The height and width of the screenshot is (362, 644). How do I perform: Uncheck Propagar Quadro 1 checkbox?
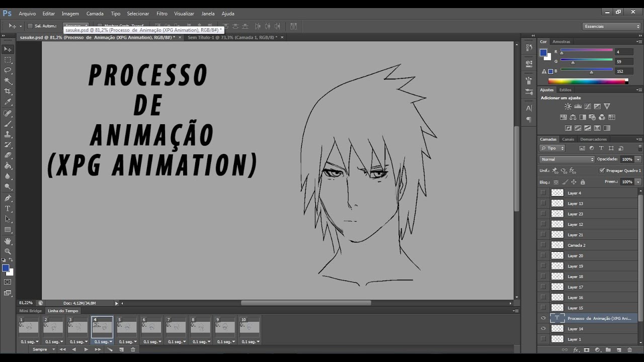pos(602,170)
